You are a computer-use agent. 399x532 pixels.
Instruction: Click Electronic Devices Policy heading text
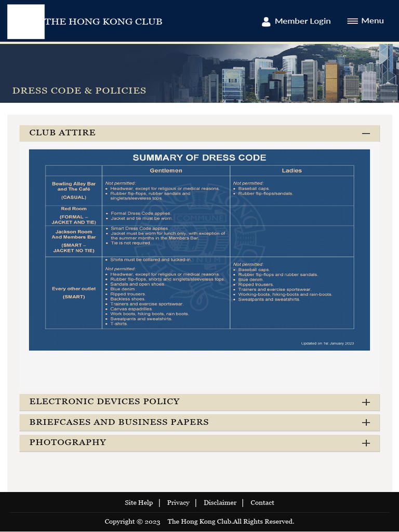pos(104,402)
